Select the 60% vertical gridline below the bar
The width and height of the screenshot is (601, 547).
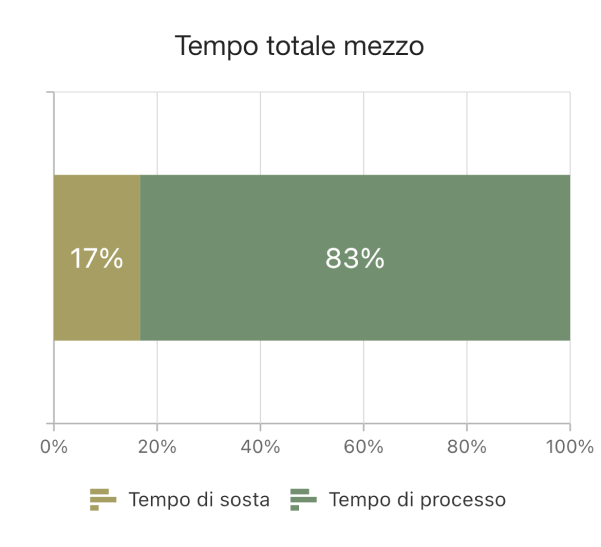tap(363, 382)
